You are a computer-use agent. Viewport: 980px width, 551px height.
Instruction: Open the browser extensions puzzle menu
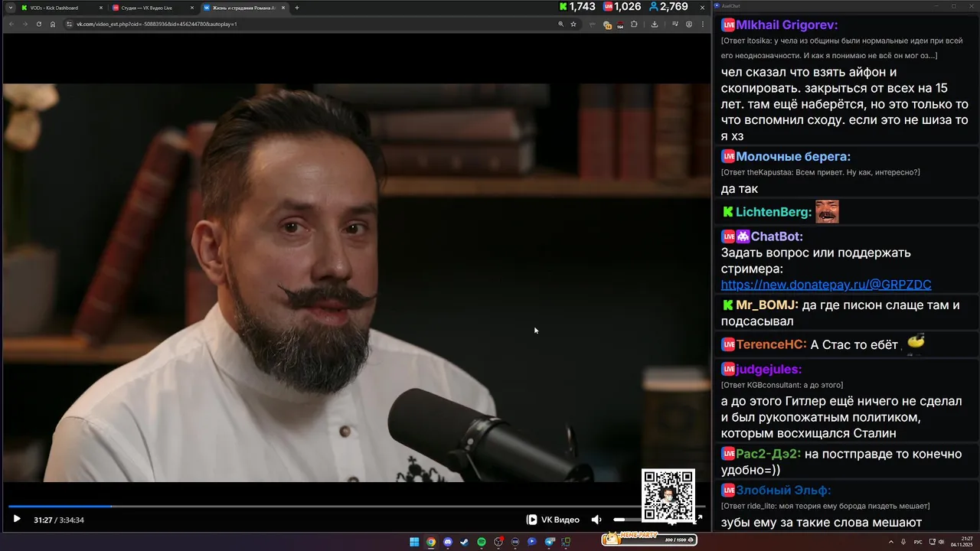(634, 24)
